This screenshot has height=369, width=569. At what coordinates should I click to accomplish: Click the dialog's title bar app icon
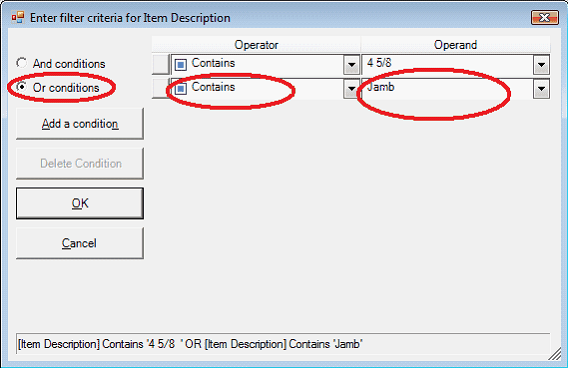pos(18,17)
